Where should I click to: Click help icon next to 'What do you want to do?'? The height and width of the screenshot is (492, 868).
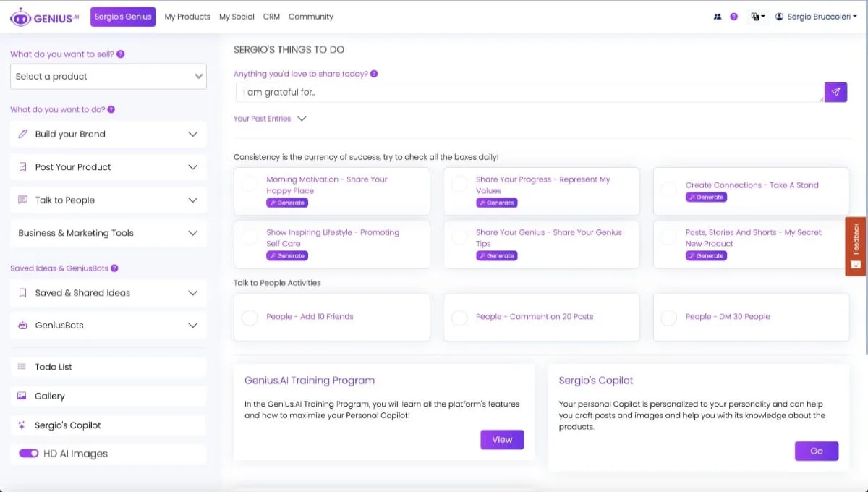point(111,110)
